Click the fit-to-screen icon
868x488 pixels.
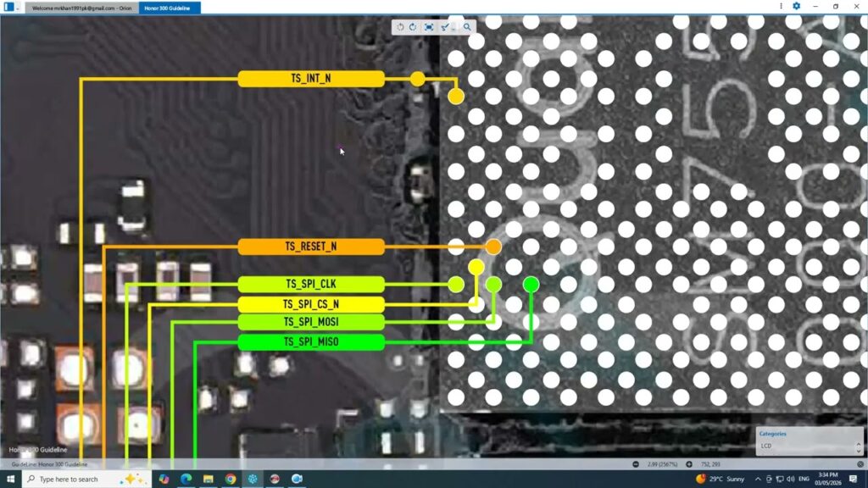(429, 27)
